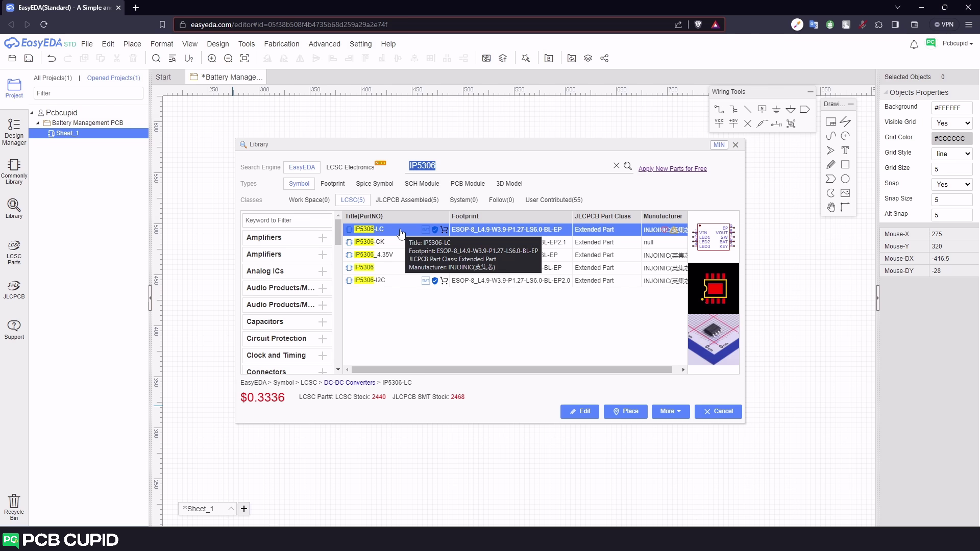The image size is (980, 551).
Task: Open Apply New Parts for Free link
Action: click(672, 169)
